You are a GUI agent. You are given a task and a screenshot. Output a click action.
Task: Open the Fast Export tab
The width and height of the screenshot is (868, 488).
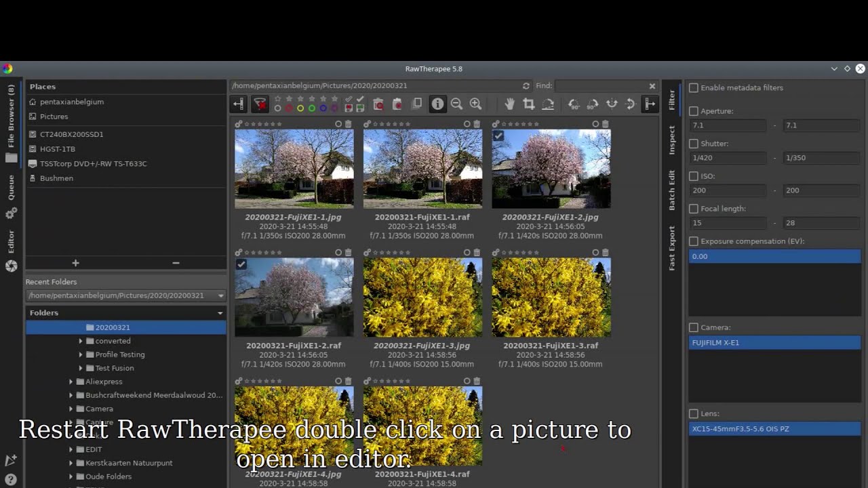[x=672, y=248]
